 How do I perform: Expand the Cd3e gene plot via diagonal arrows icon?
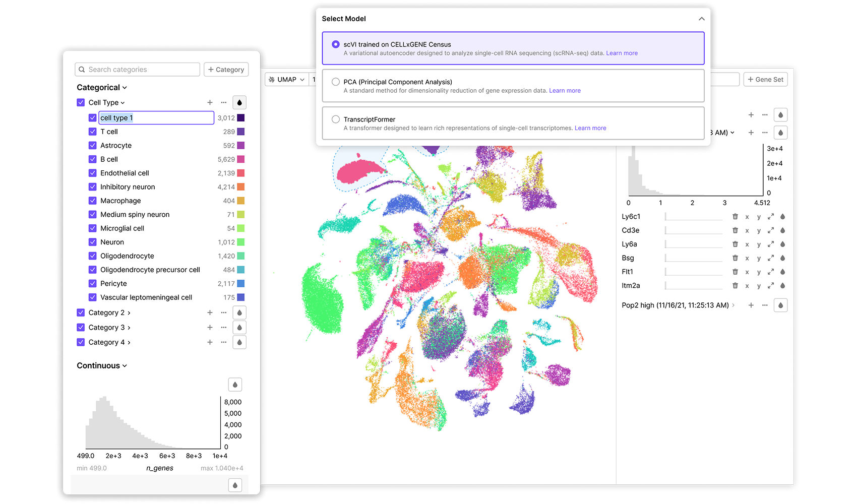coord(771,230)
